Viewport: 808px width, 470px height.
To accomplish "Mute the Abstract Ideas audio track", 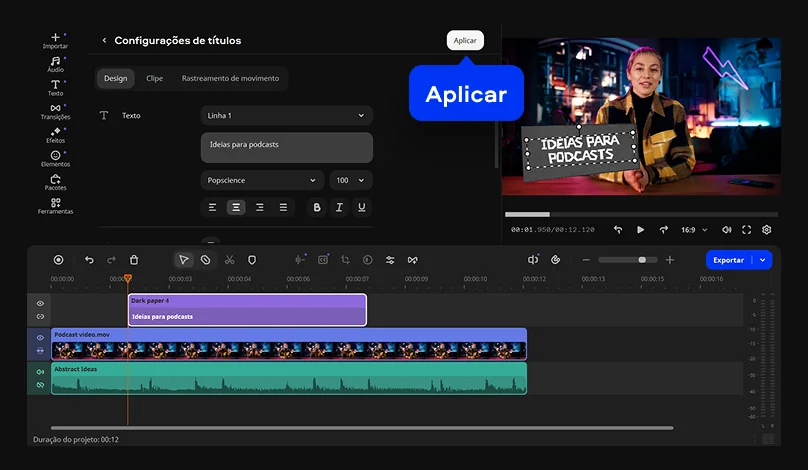I will point(41,372).
